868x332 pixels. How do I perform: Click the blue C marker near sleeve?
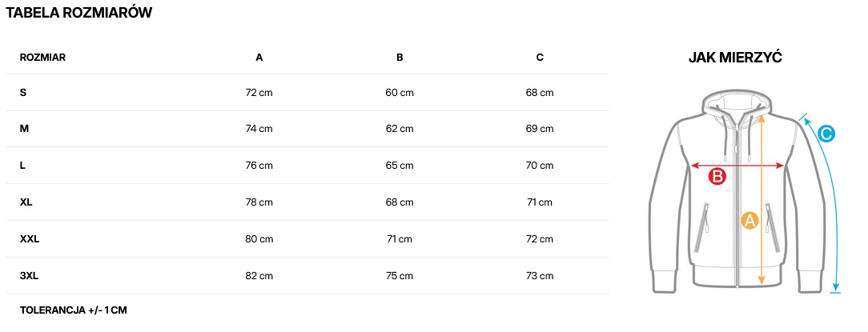pos(826,134)
